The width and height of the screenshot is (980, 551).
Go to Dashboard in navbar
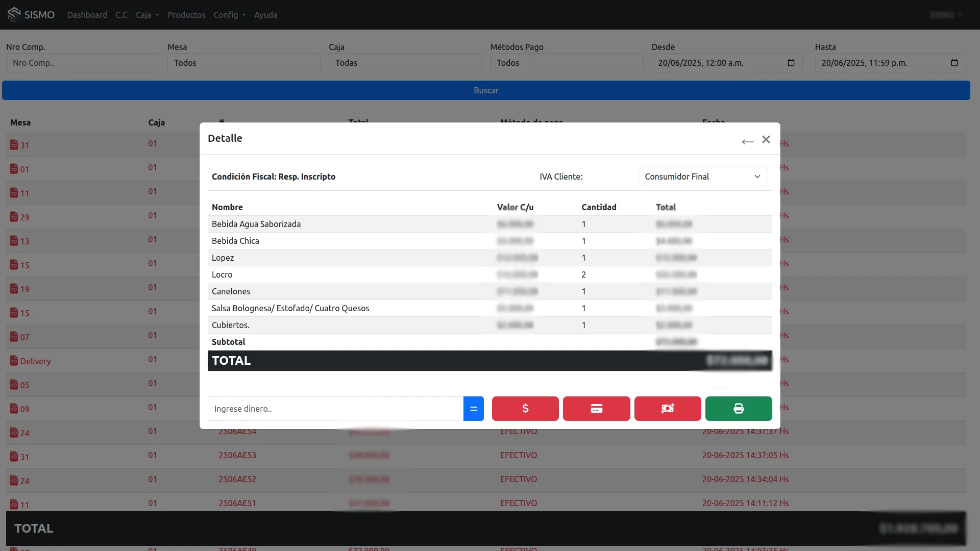point(87,15)
